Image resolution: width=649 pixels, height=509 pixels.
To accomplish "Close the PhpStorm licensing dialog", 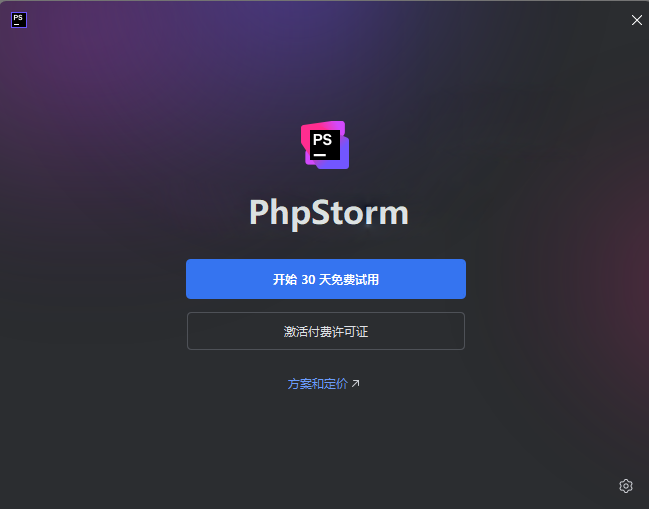I will coord(637,20).
